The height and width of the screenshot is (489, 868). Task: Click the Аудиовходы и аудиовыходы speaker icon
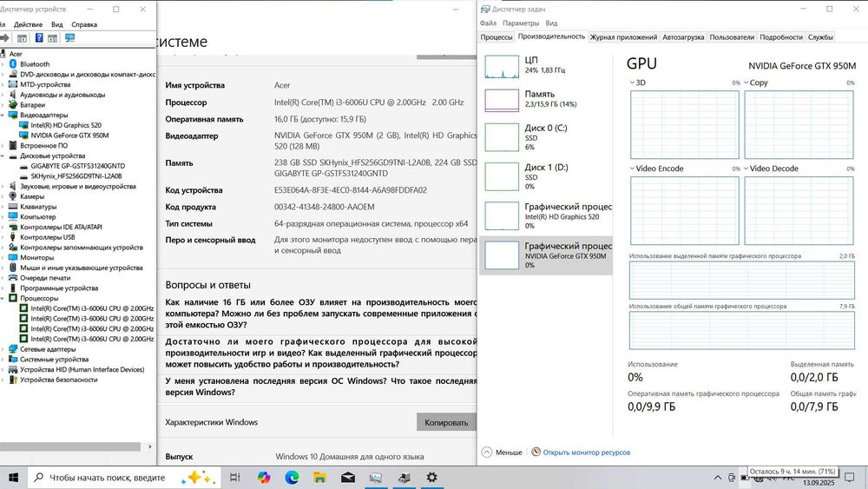(13, 95)
